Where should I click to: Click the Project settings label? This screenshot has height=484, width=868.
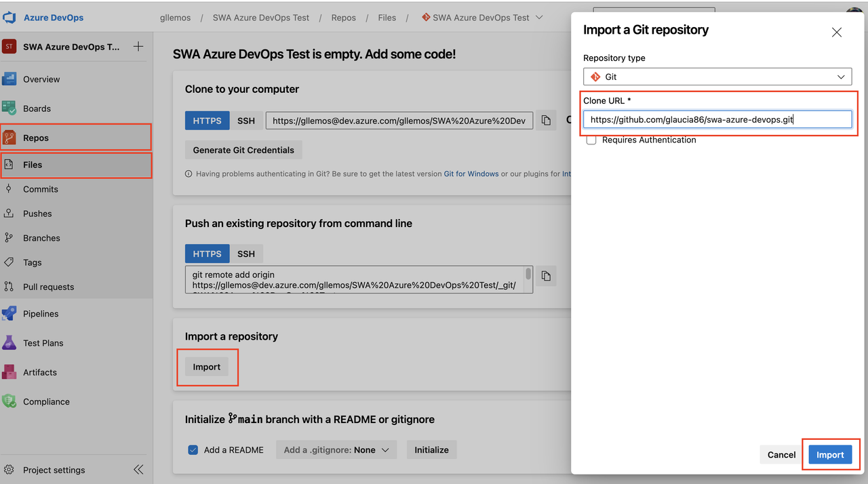pos(54,470)
